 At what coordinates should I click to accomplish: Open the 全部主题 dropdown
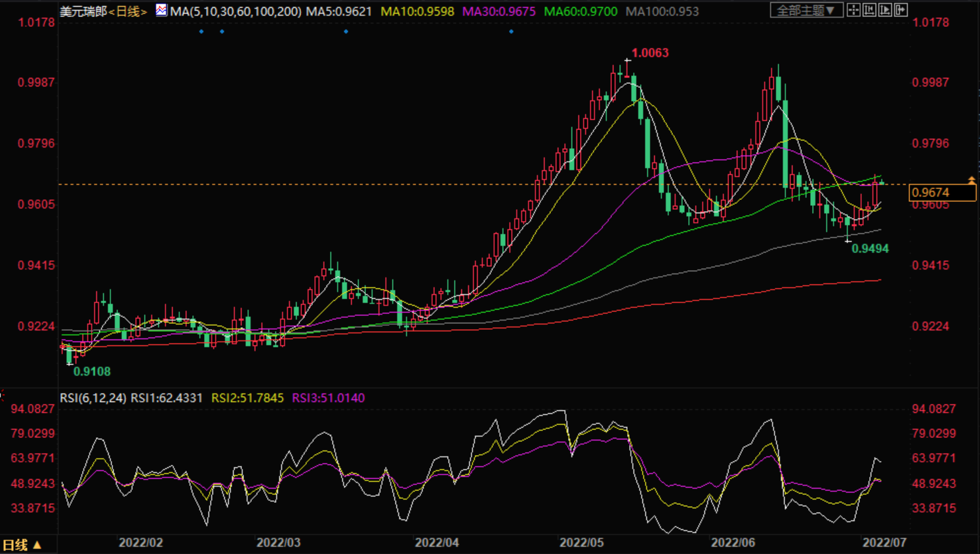[806, 10]
